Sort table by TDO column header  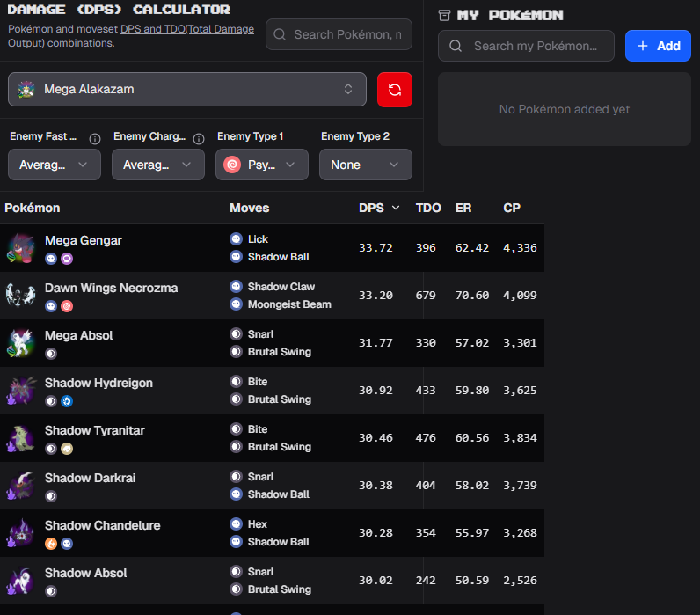[x=428, y=208]
